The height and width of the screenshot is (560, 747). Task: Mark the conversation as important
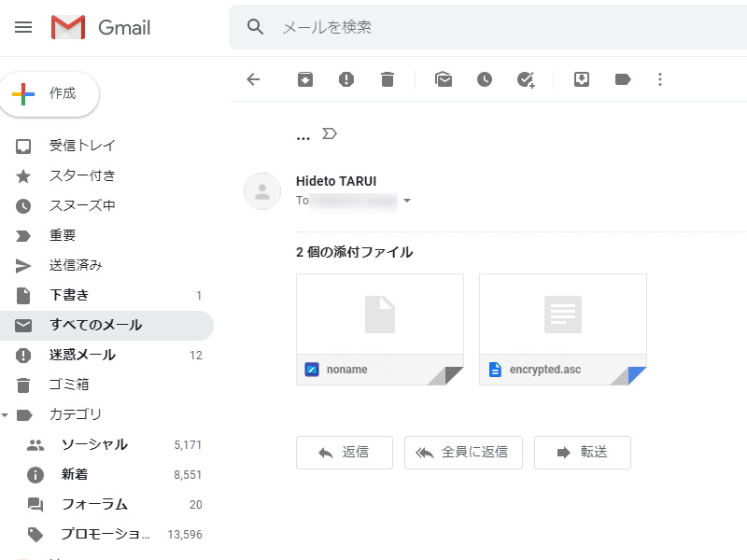(329, 134)
